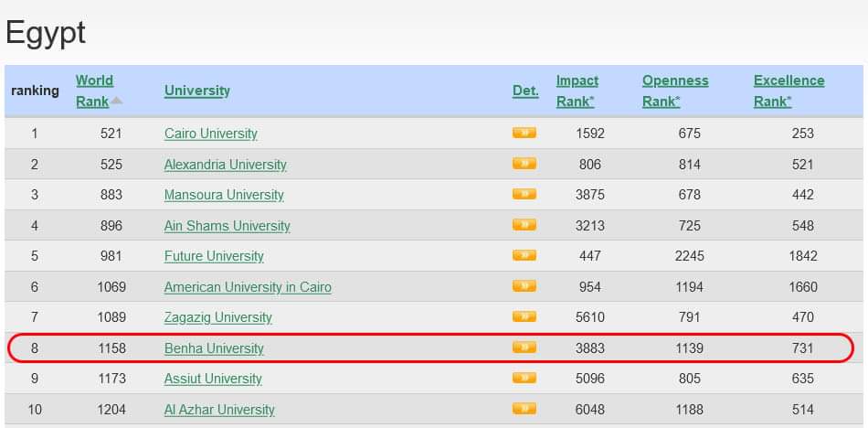
Task: Click Future University details icon
Action: [x=524, y=256]
